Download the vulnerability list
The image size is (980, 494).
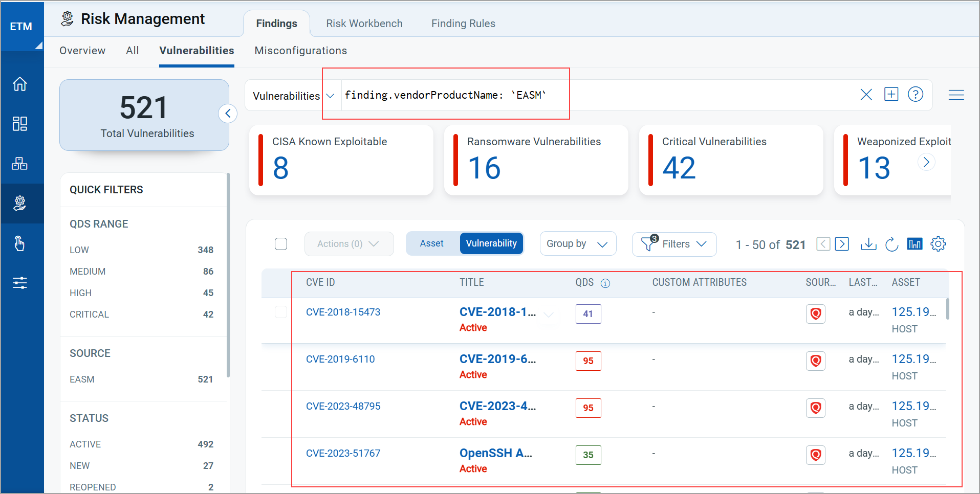(868, 244)
